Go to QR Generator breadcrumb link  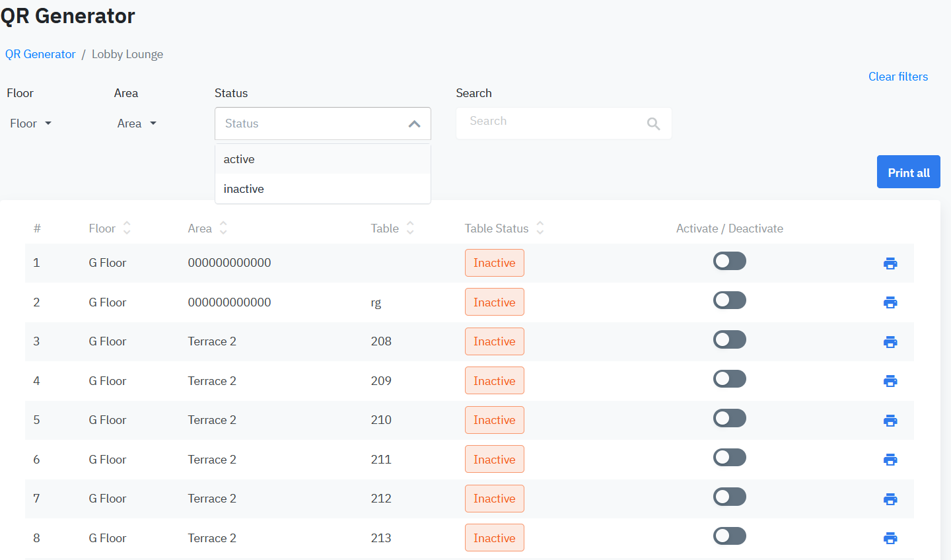tap(40, 54)
